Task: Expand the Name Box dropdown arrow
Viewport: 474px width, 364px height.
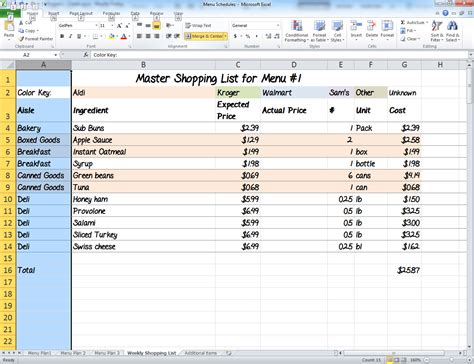Action: (x=56, y=55)
